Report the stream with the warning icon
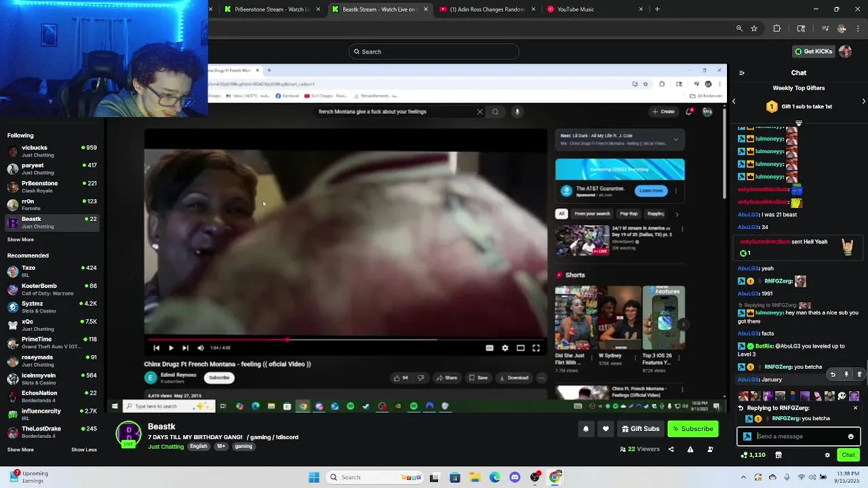This screenshot has height=488, width=868. pyautogui.click(x=690, y=449)
